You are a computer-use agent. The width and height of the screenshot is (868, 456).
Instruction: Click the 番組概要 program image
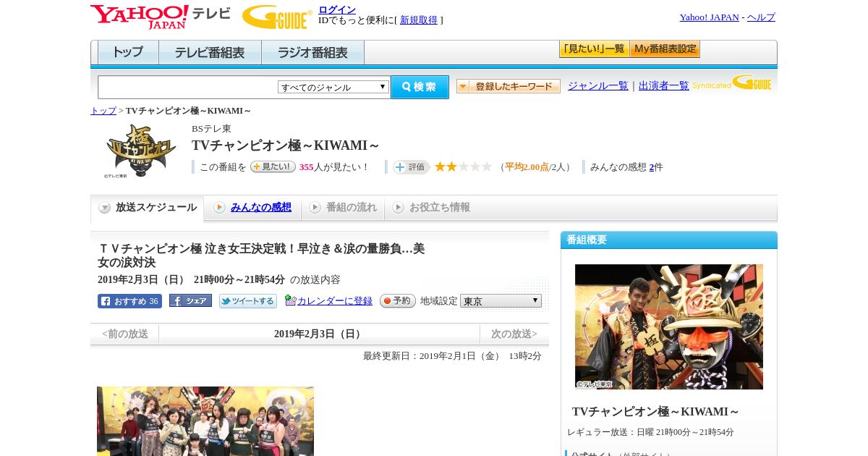[x=669, y=326]
